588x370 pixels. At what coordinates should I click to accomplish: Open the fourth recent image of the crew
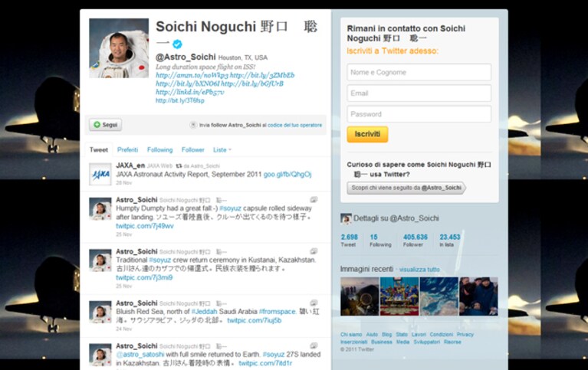[x=479, y=296]
